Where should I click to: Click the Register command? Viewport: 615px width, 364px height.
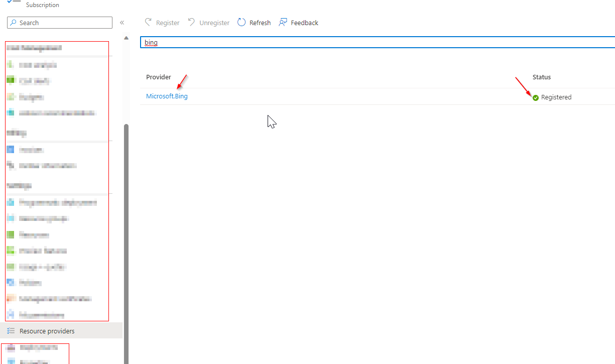(x=162, y=23)
